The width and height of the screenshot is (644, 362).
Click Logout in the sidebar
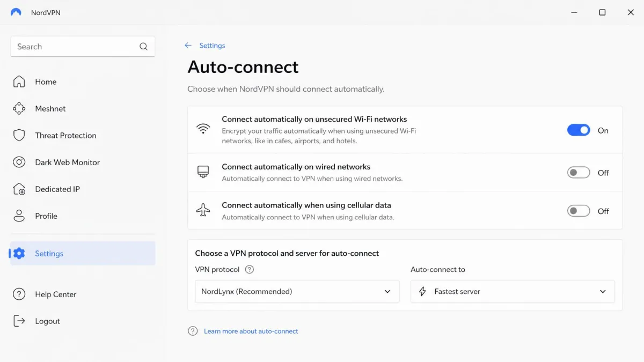pyautogui.click(x=83, y=321)
